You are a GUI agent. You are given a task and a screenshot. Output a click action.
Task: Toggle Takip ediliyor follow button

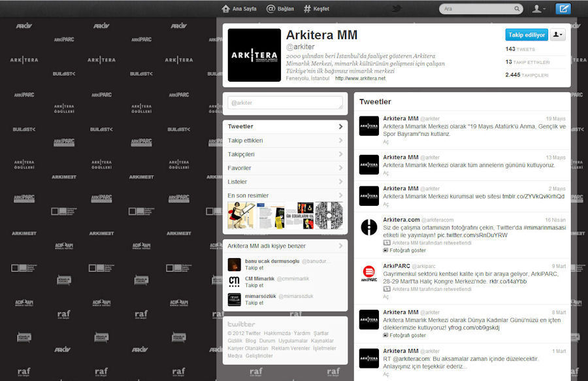point(527,35)
